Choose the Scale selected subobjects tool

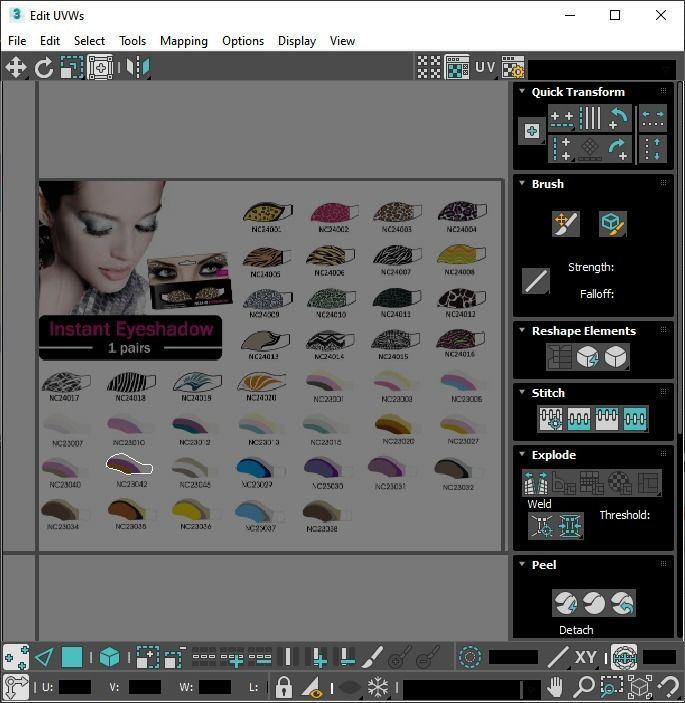point(72,68)
